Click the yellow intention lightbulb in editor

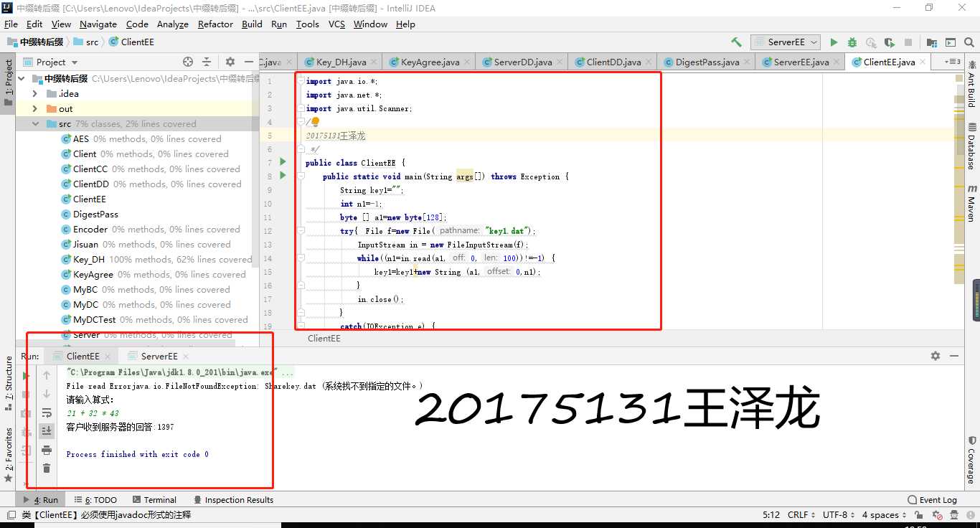tap(315, 123)
